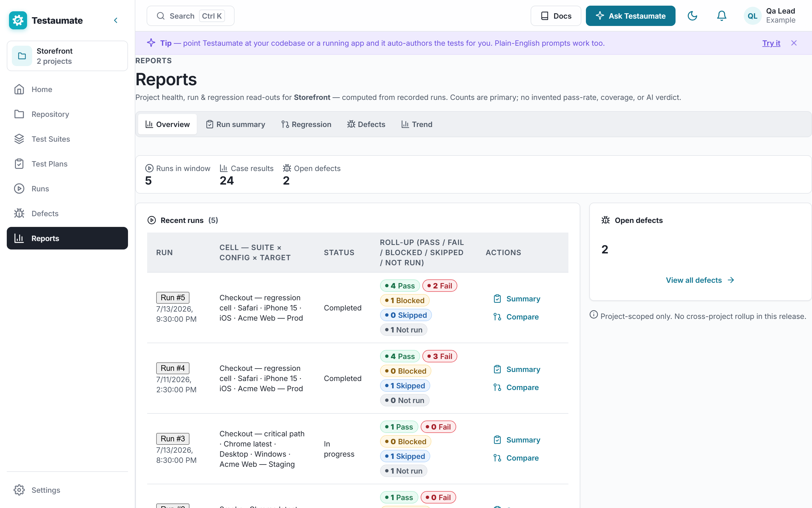Image resolution: width=812 pixels, height=508 pixels.
Task: Click View all defects link
Action: coord(700,280)
